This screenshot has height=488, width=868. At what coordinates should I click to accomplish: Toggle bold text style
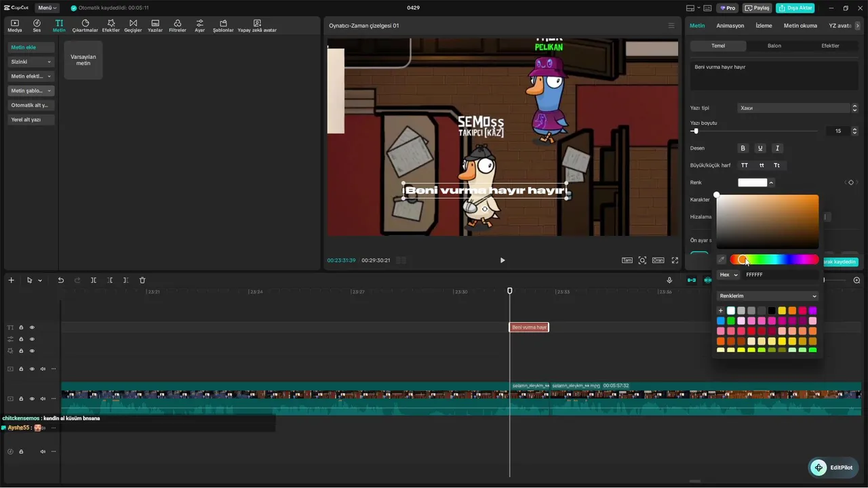pyautogui.click(x=743, y=148)
